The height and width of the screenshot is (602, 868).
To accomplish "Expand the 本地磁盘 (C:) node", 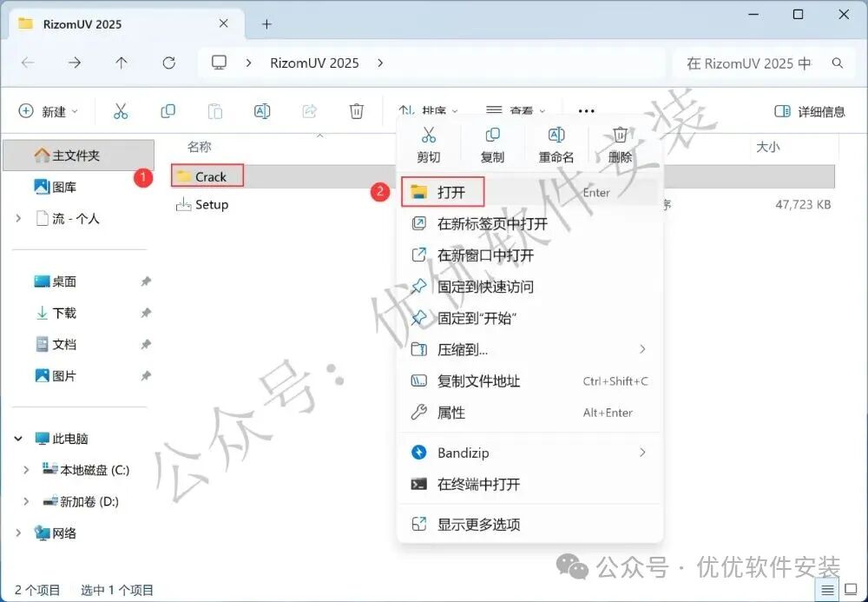I will click(x=26, y=470).
